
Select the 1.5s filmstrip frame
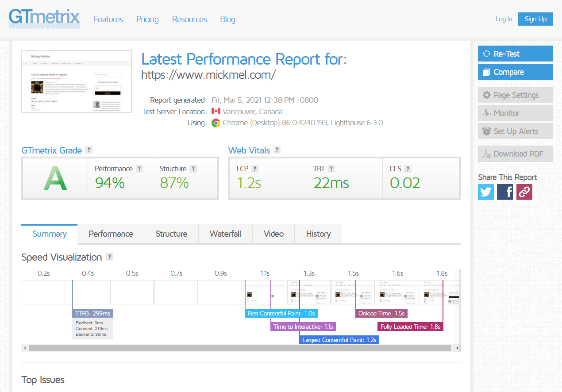(353, 292)
